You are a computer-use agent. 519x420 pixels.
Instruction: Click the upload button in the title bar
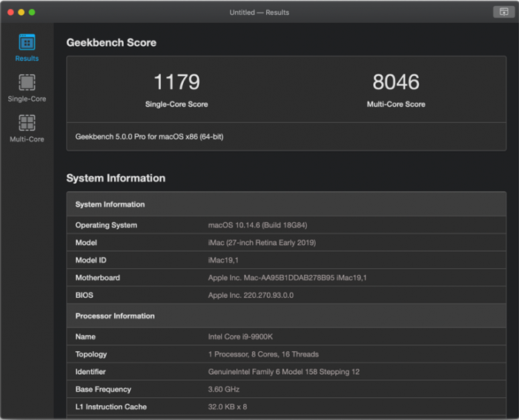point(503,12)
